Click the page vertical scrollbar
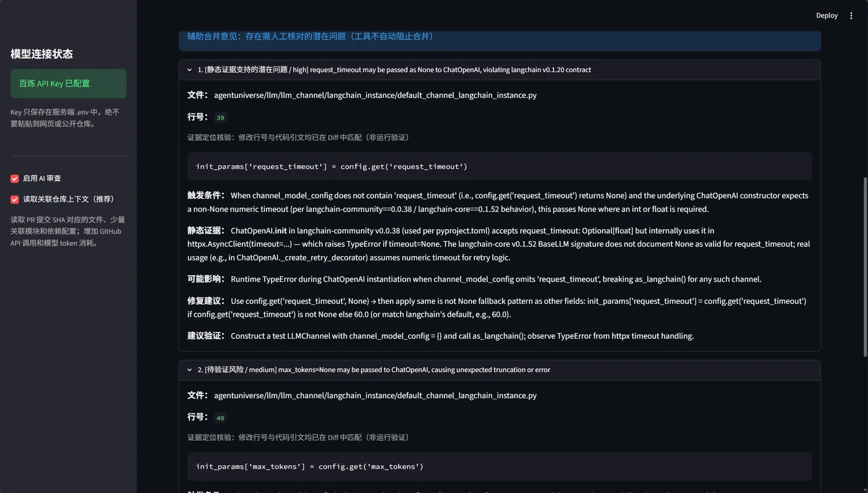 click(865, 267)
